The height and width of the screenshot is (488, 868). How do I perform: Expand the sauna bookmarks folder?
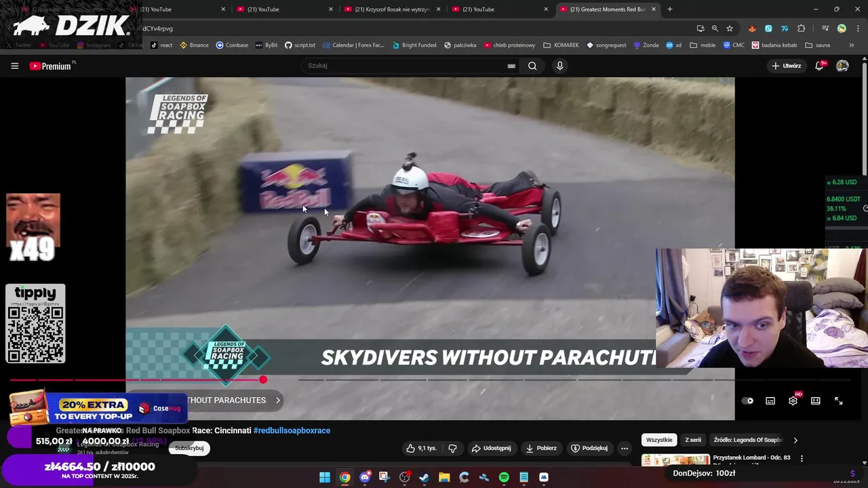817,45
